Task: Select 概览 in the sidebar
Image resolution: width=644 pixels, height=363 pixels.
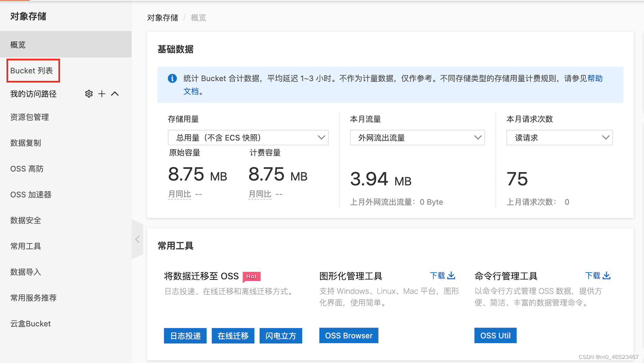Action: click(x=66, y=45)
